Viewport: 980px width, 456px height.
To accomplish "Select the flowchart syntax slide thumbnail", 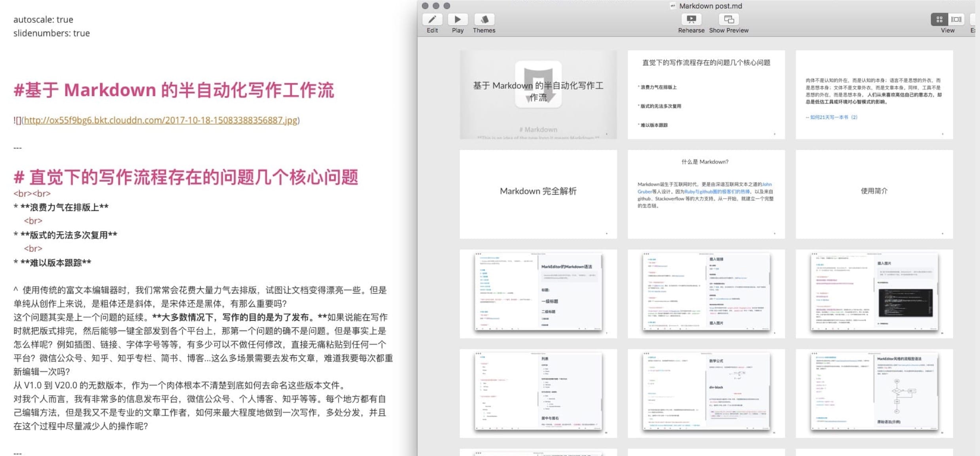I will coord(874,393).
